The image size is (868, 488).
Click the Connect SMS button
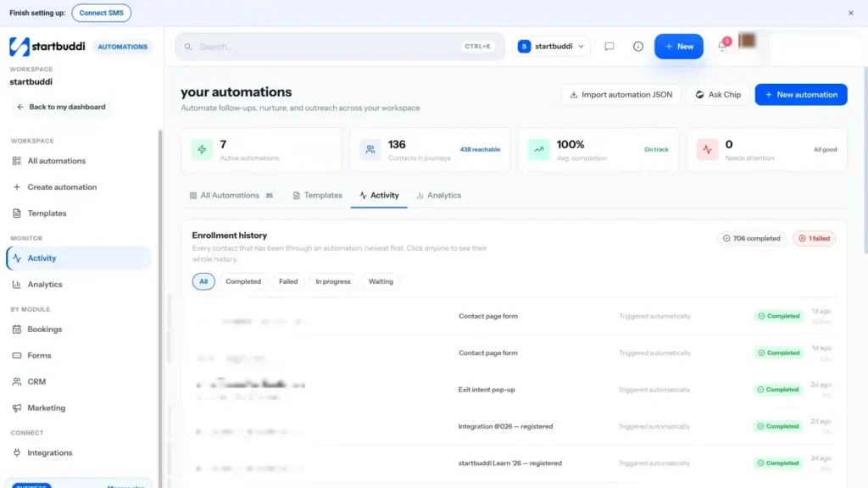[x=102, y=13]
